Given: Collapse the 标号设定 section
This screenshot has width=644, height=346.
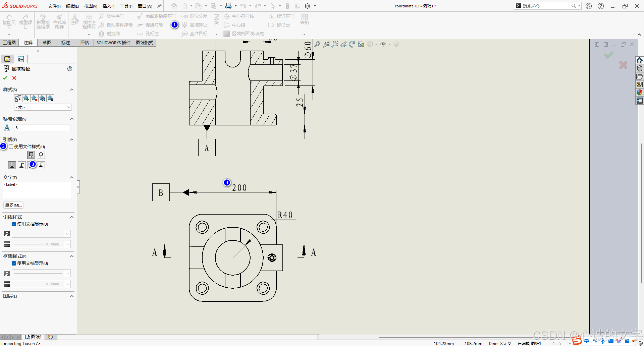Looking at the screenshot, I should pos(71,119).
